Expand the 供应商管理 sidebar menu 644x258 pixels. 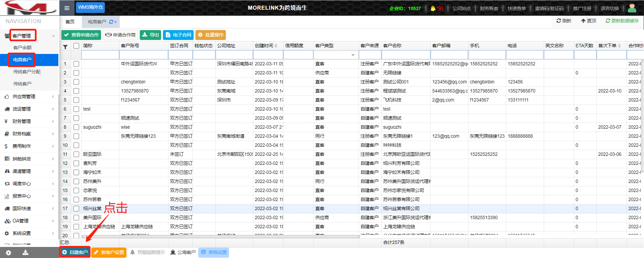coord(29,96)
